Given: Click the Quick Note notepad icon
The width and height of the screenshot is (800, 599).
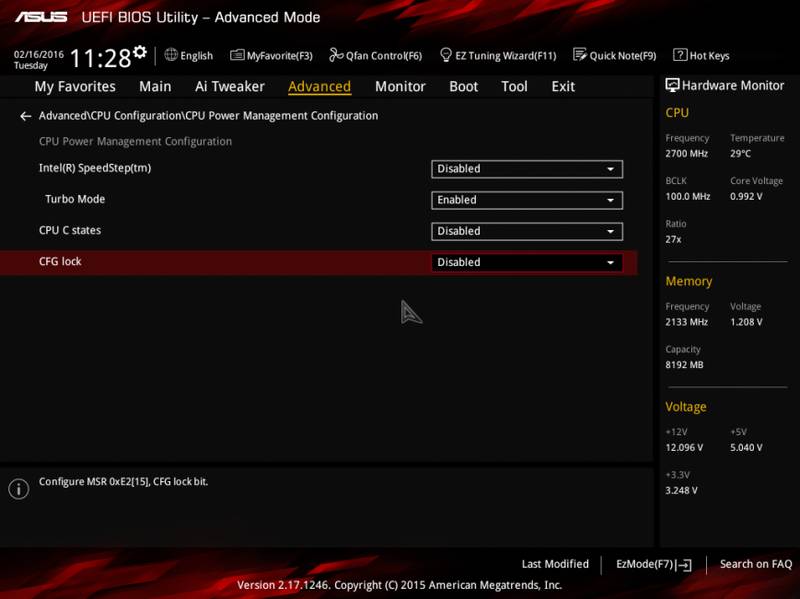Looking at the screenshot, I should pyautogui.click(x=580, y=55).
